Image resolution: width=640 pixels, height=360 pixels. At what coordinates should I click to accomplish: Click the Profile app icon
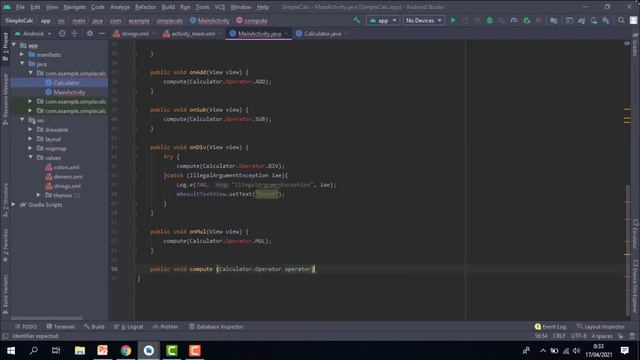coord(514,20)
